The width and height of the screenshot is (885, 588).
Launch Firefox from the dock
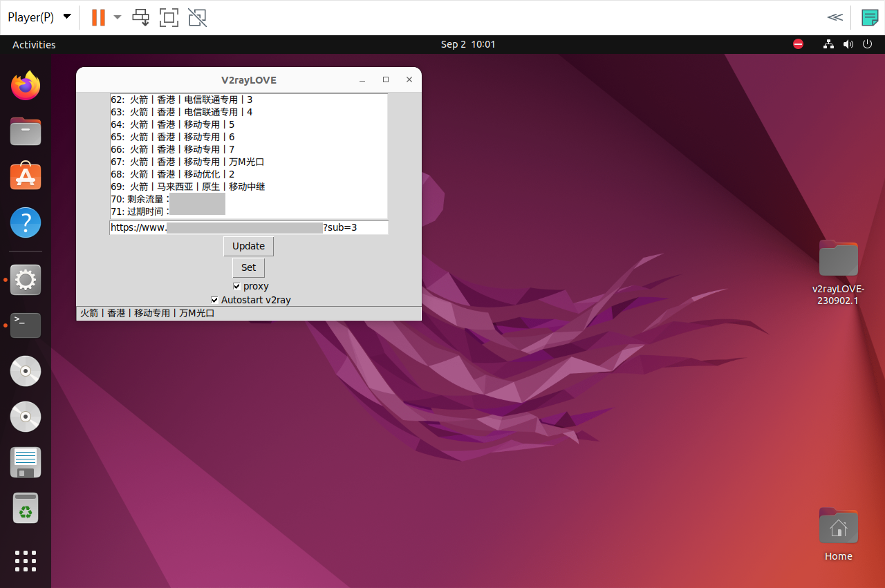pyautogui.click(x=25, y=85)
